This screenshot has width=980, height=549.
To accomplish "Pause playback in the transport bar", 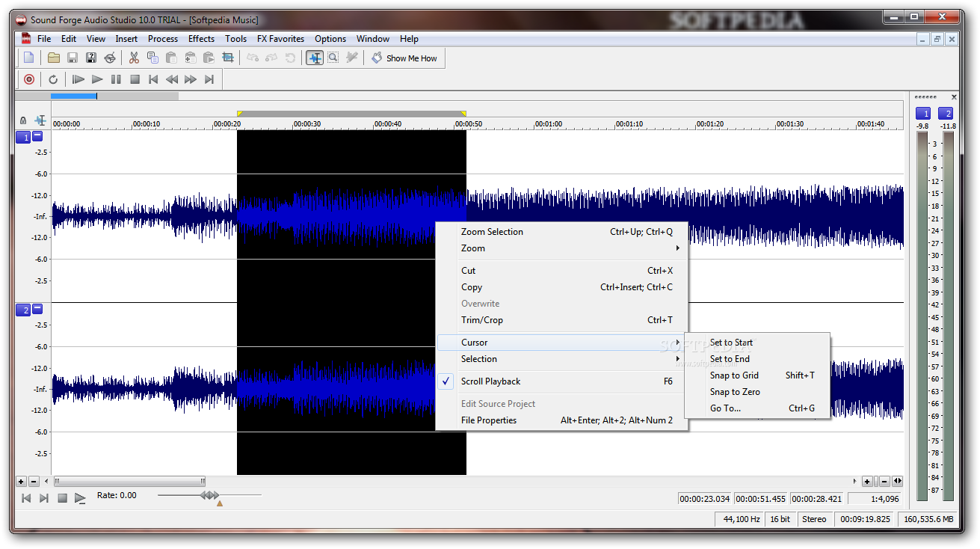I will [116, 79].
